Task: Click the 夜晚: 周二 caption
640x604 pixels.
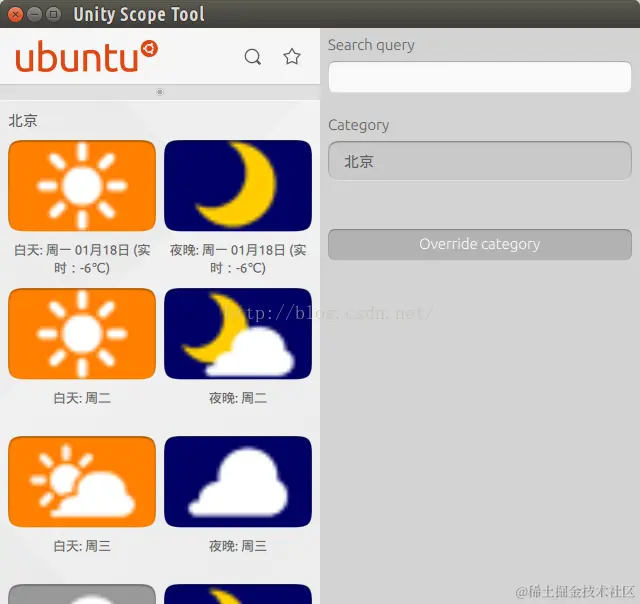Action: pos(238,398)
